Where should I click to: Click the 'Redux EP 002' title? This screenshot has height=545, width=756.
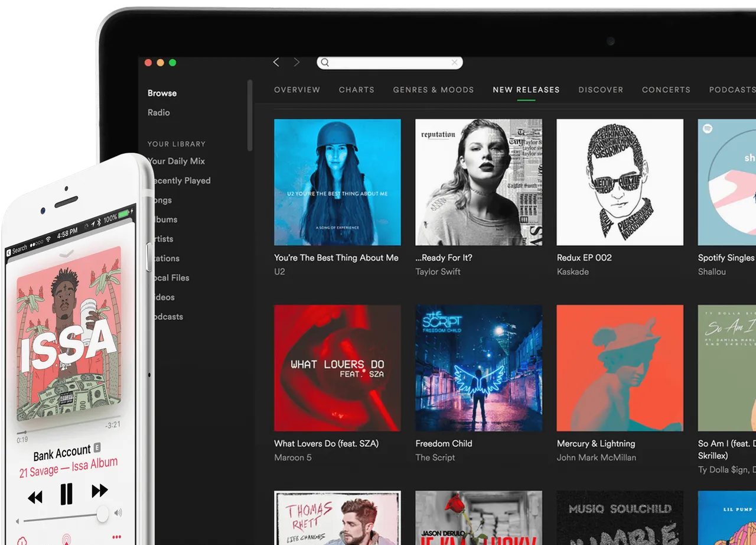584,258
